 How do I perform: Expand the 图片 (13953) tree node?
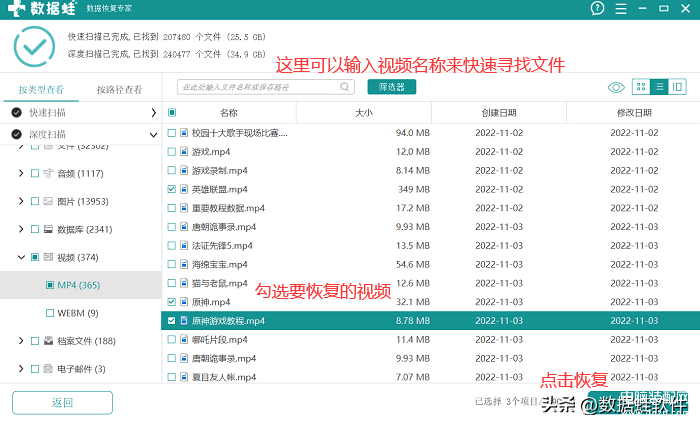(21, 201)
